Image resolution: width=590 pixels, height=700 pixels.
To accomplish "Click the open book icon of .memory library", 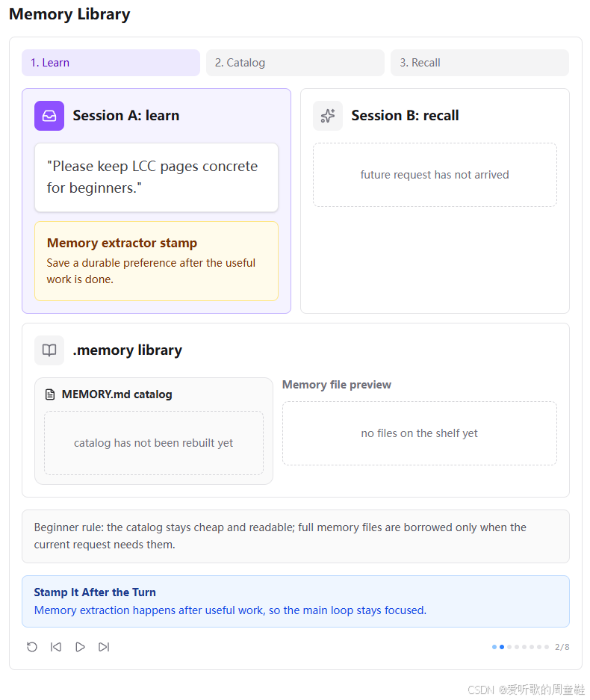I will click(49, 350).
